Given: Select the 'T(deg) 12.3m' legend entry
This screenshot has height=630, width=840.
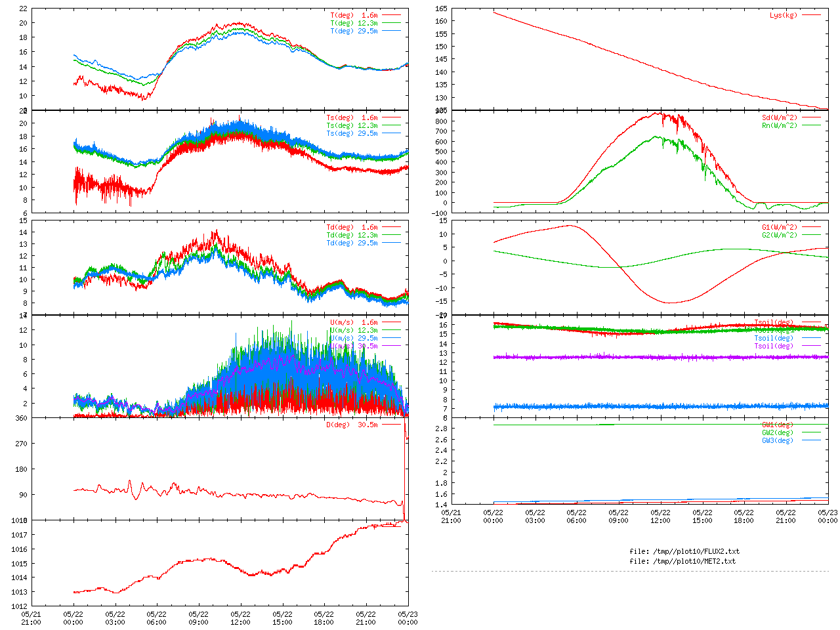Looking at the screenshot, I should click(354, 23).
